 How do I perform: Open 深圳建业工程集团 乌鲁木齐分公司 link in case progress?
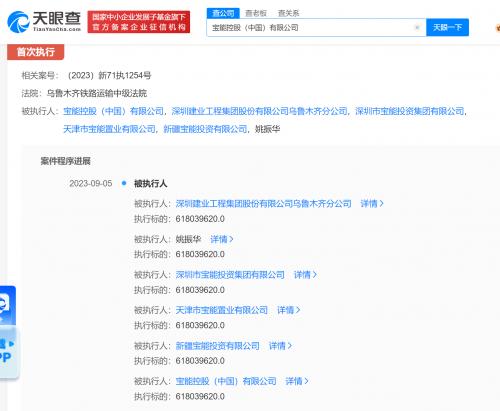pyautogui.click(x=263, y=203)
